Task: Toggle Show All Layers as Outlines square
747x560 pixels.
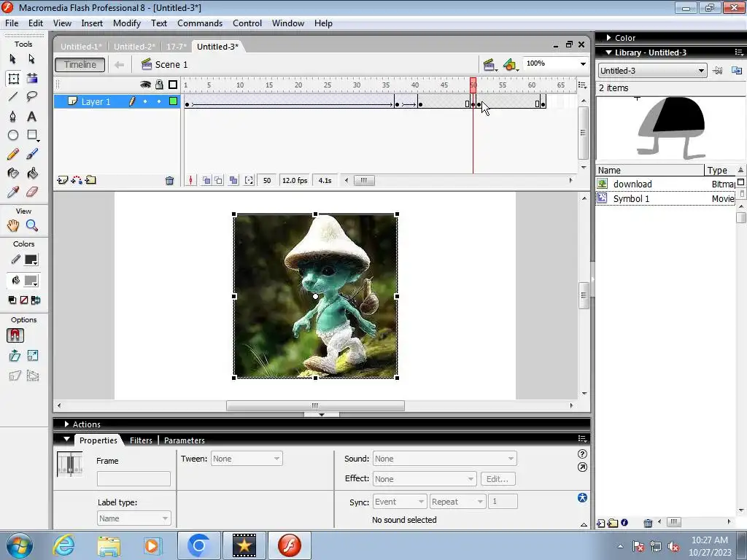Action: pyautogui.click(x=173, y=85)
